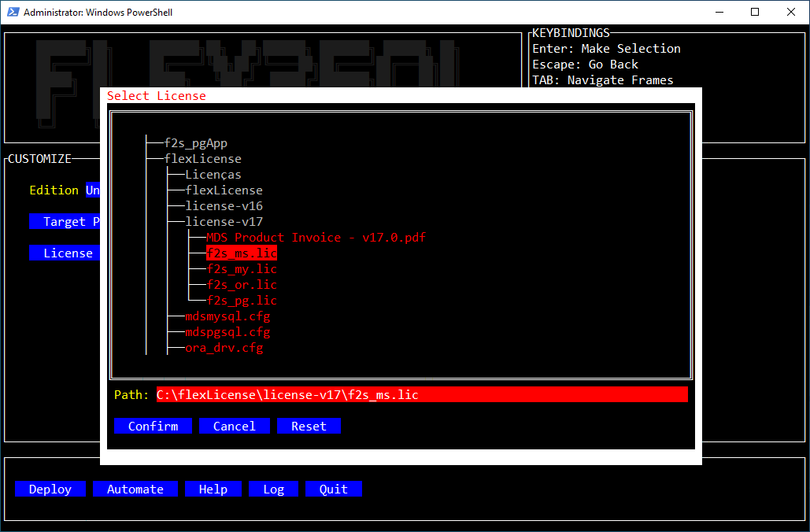This screenshot has height=532, width=810.
Task: Reset the license selection
Action: click(309, 426)
